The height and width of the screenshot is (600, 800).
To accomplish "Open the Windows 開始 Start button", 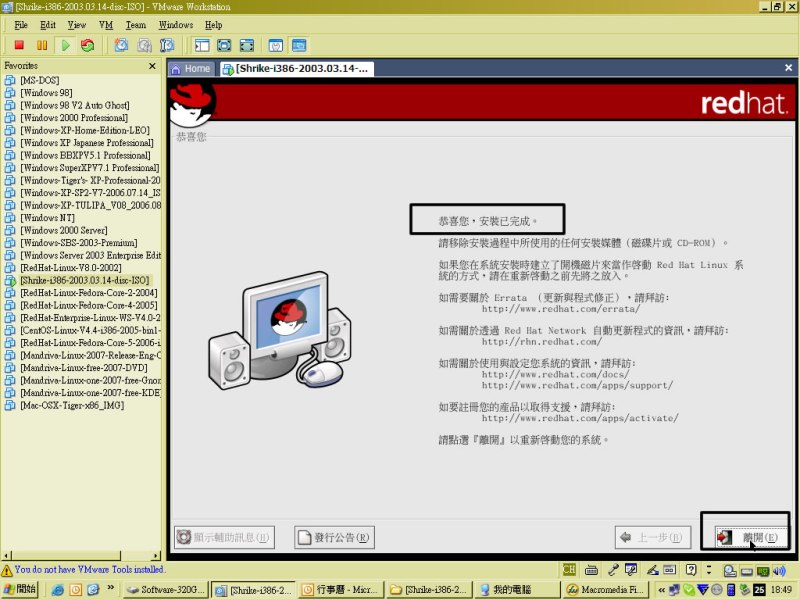I will [20, 589].
